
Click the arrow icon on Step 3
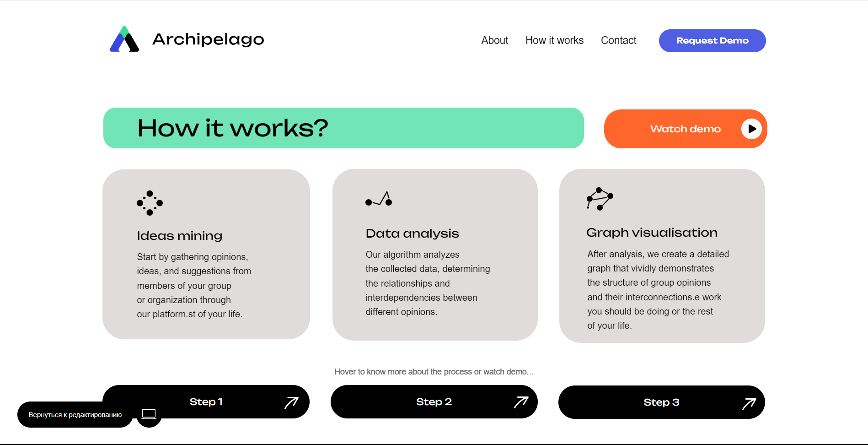[749, 403]
